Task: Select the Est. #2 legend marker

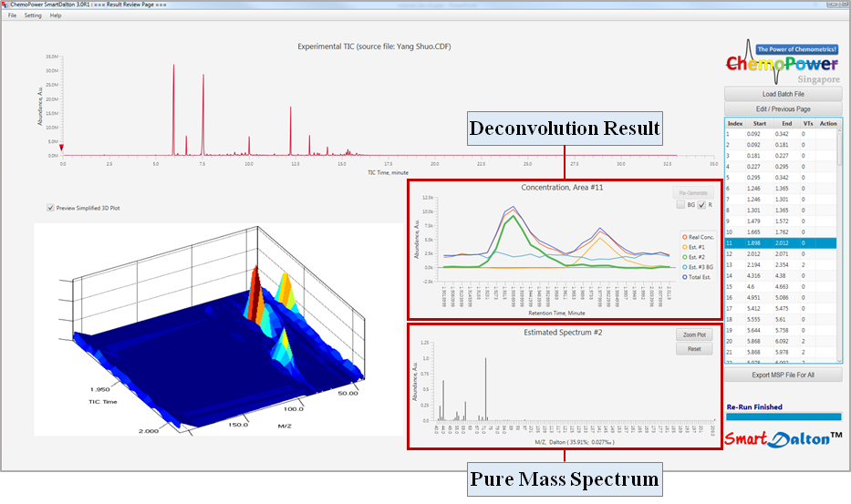Action: click(685, 257)
